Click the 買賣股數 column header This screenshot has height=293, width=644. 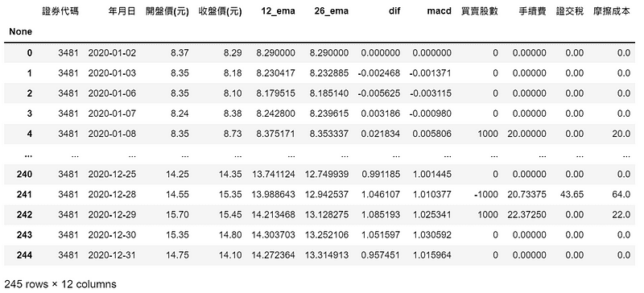[x=480, y=11]
